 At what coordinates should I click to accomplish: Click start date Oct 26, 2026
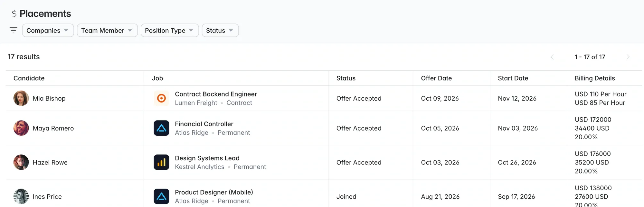[x=517, y=162]
